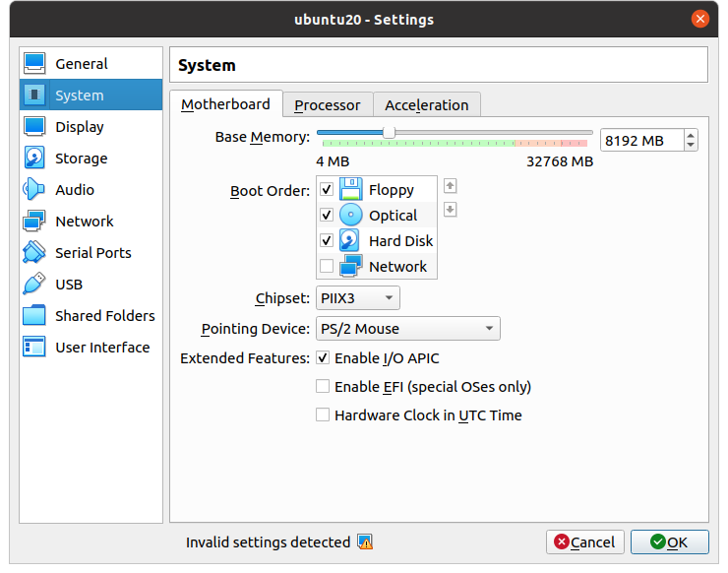Select the System chip icon in sidebar

point(34,95)
